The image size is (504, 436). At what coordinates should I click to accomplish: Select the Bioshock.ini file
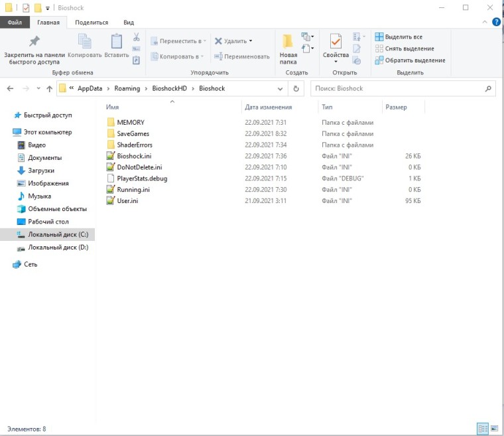(134, 156)
